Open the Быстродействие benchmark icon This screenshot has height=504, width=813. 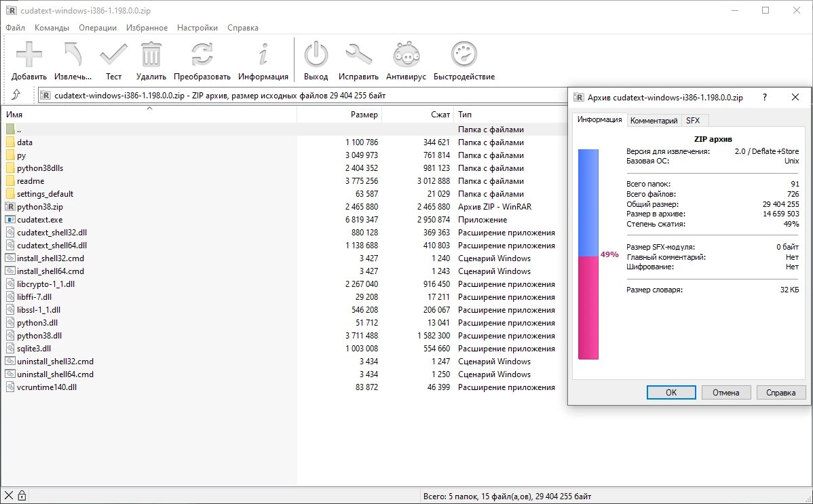pyautogui.click(x=464, y=54)
